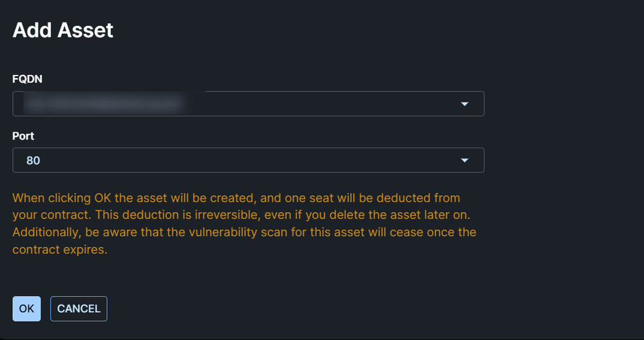The height and width of the screenshot is (340, 644).
Task: Click warning line starting "When clicking OK"
Action: pyautogui.click(x=236, y=197)
